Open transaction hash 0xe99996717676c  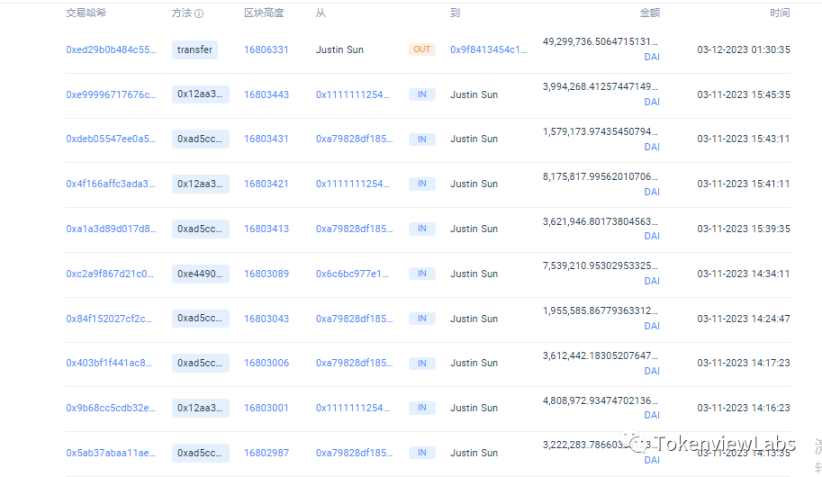(111, 94)
